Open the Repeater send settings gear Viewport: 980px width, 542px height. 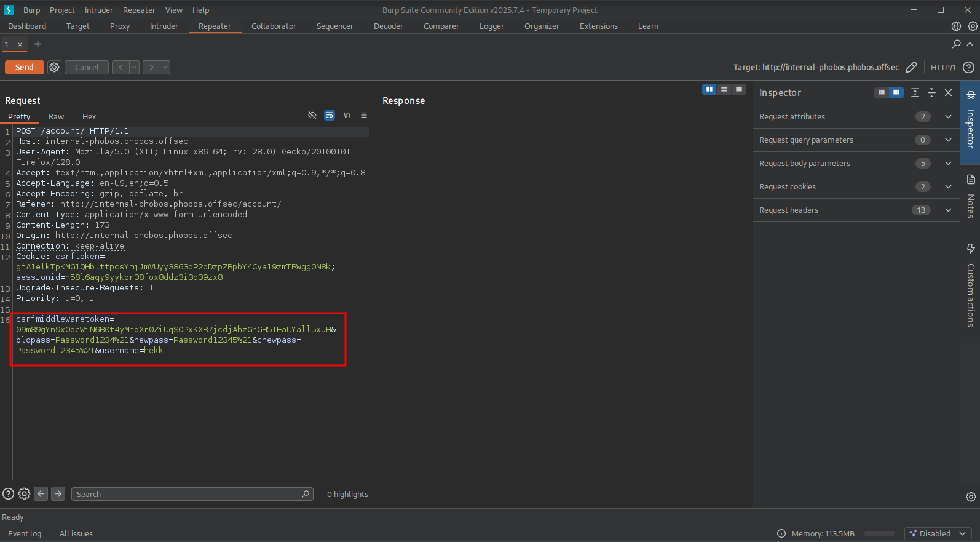point(55,67)
